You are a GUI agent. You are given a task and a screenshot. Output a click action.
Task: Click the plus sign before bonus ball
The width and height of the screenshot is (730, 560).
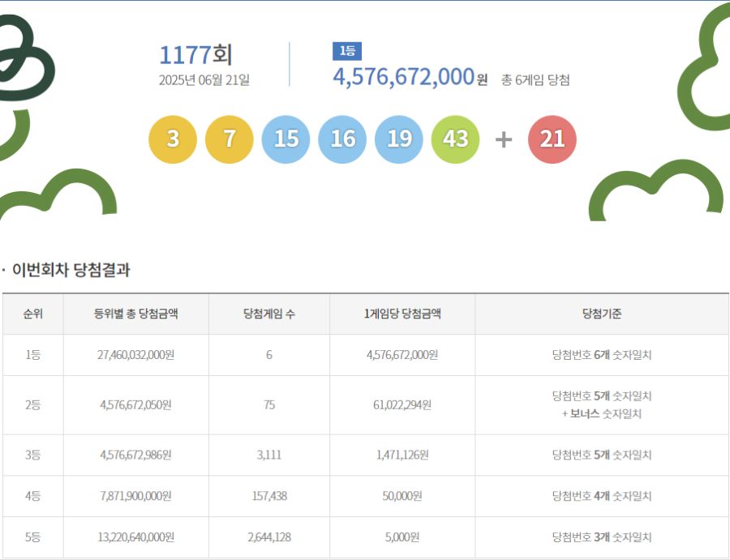tap(503, 139)
